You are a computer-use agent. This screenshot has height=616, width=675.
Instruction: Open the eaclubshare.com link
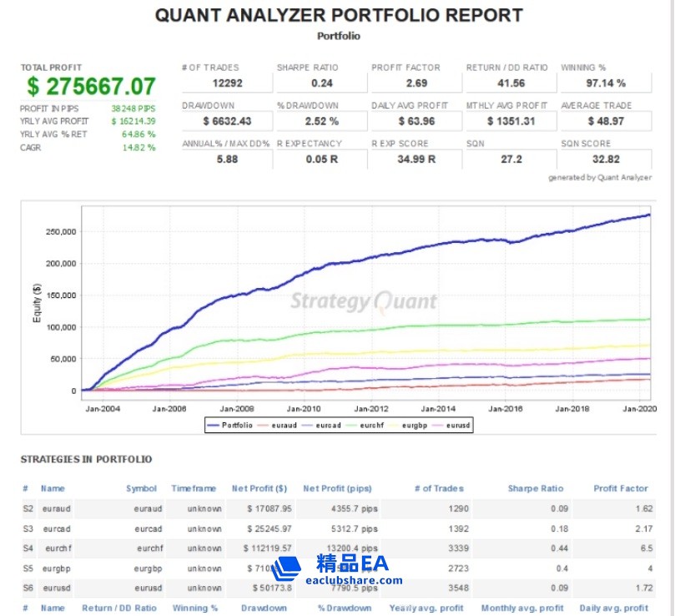(x=354, y=580)
